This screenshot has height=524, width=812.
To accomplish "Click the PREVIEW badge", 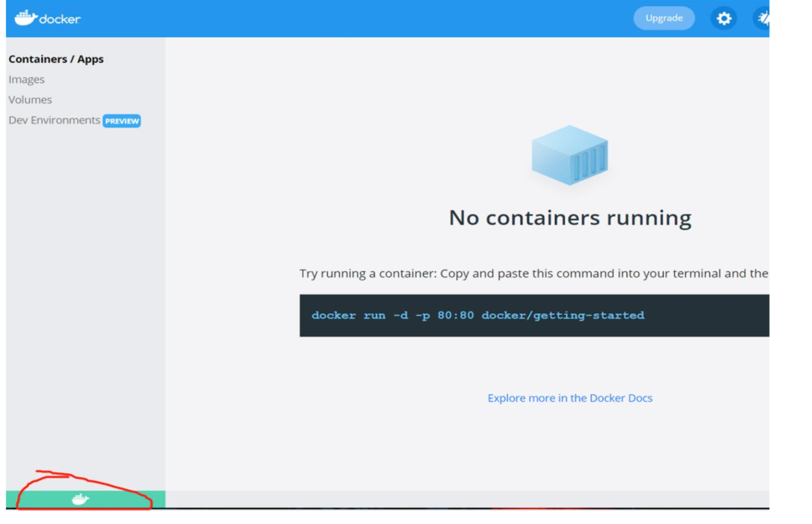I will (122, 121).
